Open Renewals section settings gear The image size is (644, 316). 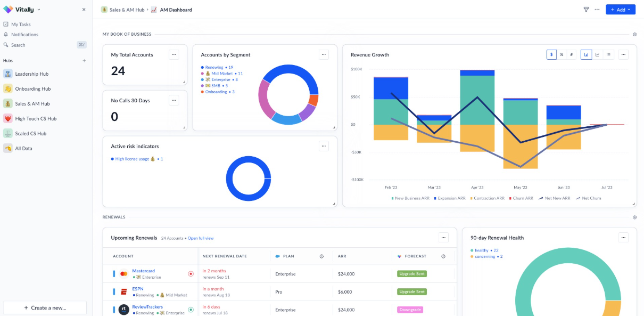pyautogui.click(x=634, y=217)
